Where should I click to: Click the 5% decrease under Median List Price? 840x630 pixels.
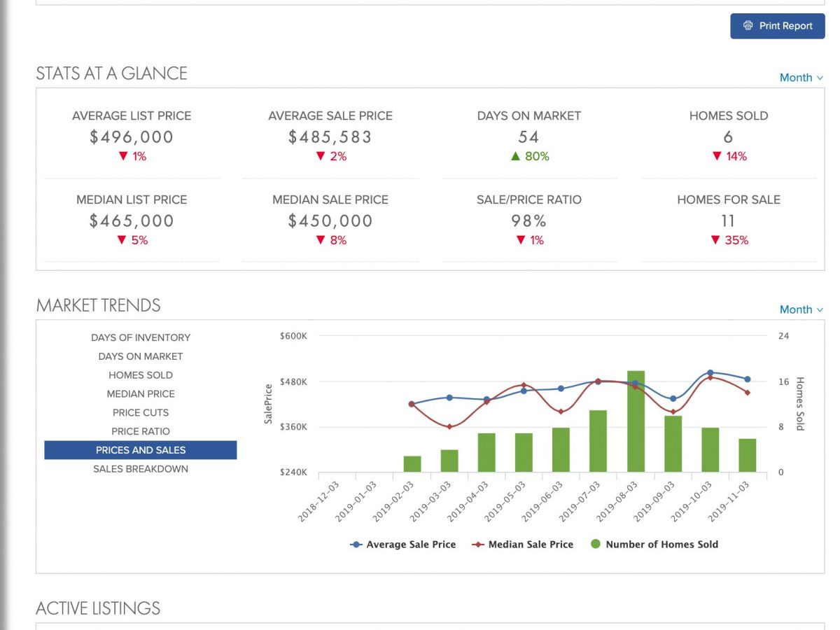point(132,240)
